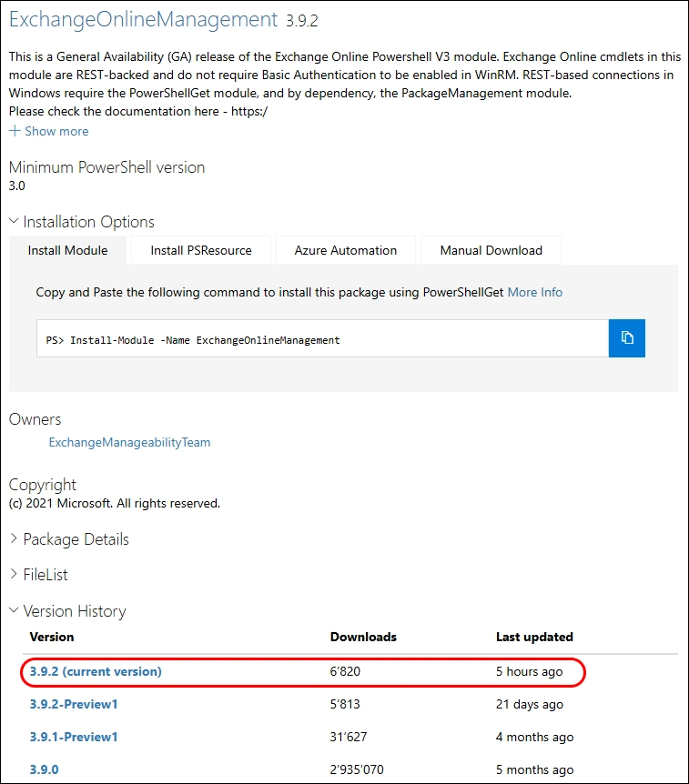The width and height of the screenshot is (689, 784).
Task: Open version 3.9.2 (current version)
Action: point(96,671)
